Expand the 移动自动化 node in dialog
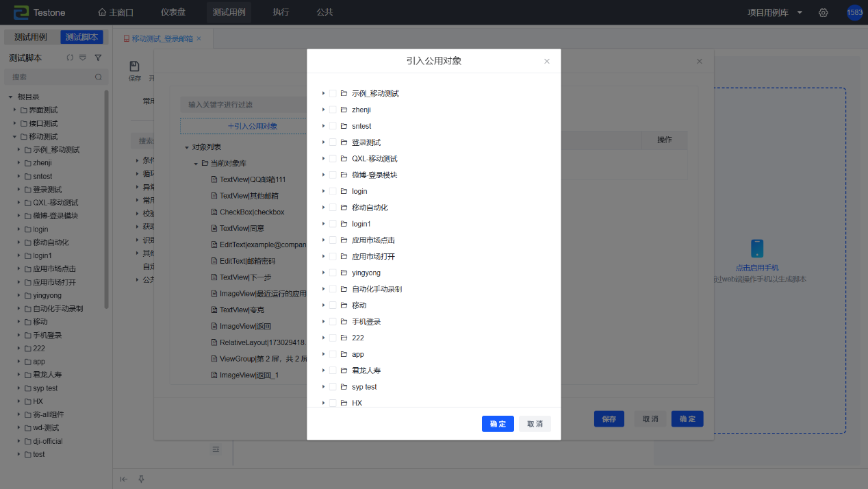 323,208
